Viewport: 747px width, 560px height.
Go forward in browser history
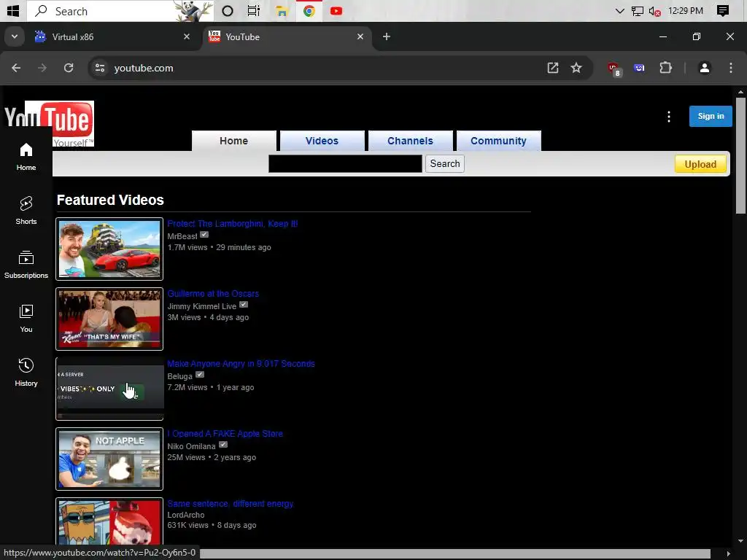coord(42,68)
